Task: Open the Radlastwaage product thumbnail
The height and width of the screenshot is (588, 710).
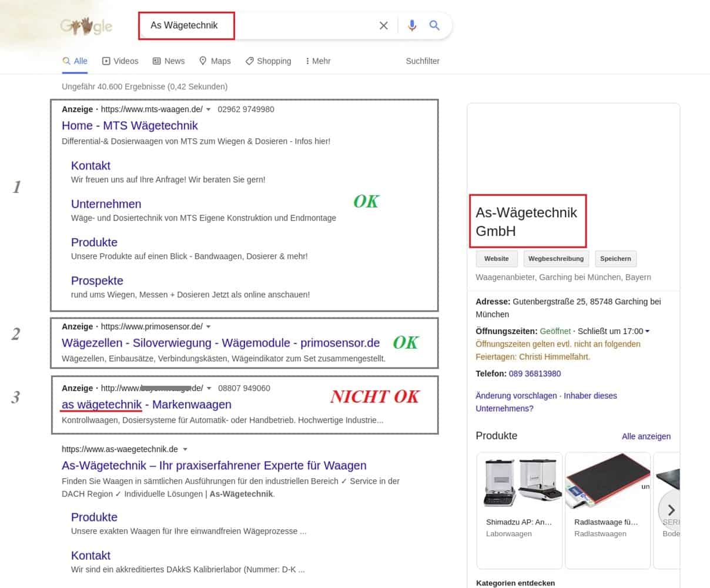Action: pyautogui.click(x=608, y=482)
